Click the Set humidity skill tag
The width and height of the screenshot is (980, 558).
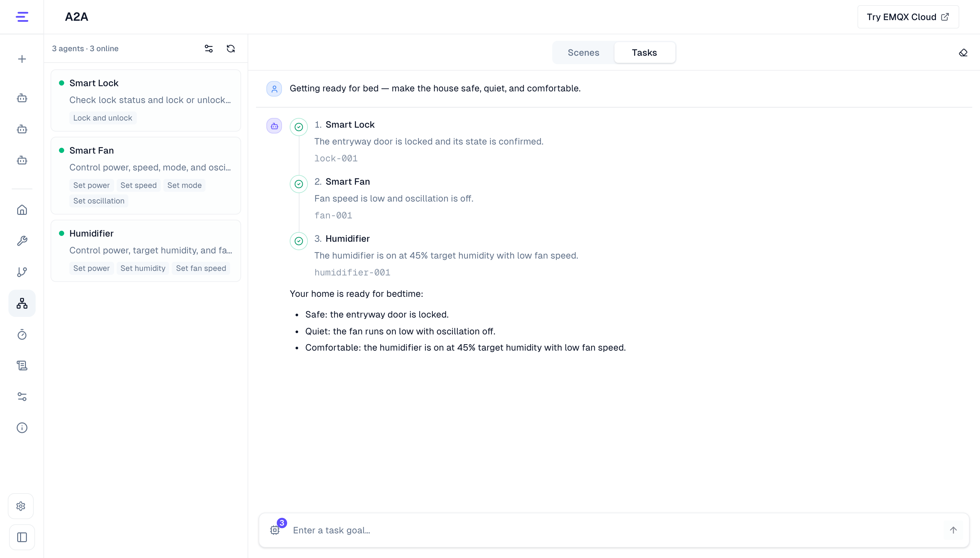pos(143,268)
